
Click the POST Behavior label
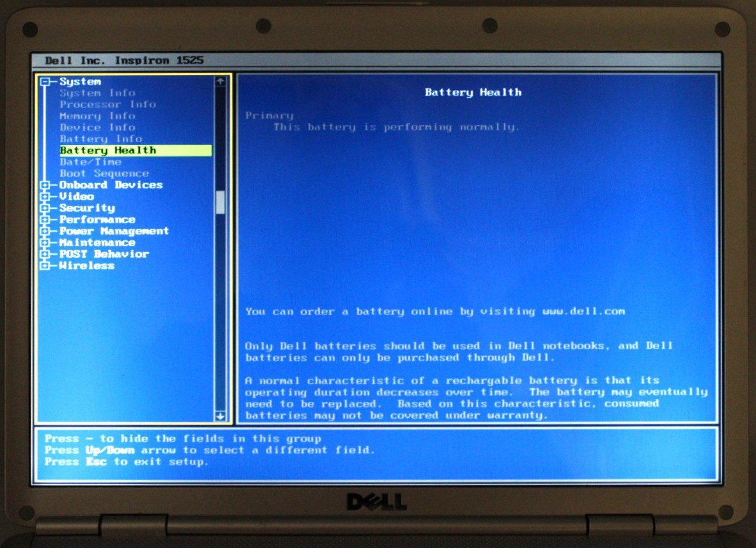(104, 254)
